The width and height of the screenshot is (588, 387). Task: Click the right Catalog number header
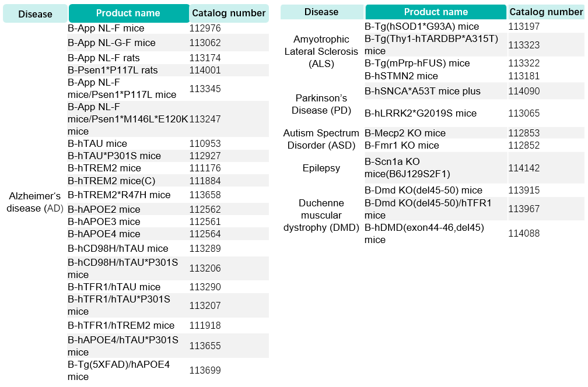pos(546,12)
